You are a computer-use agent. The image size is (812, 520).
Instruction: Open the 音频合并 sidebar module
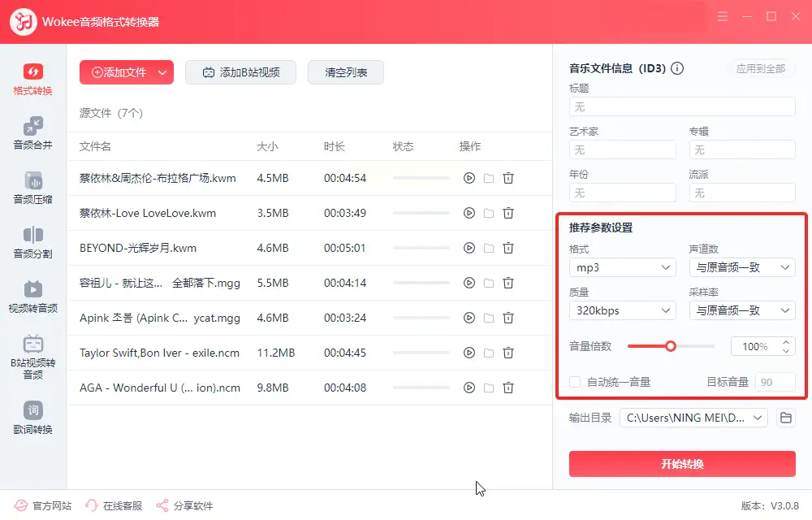[32, 133]
